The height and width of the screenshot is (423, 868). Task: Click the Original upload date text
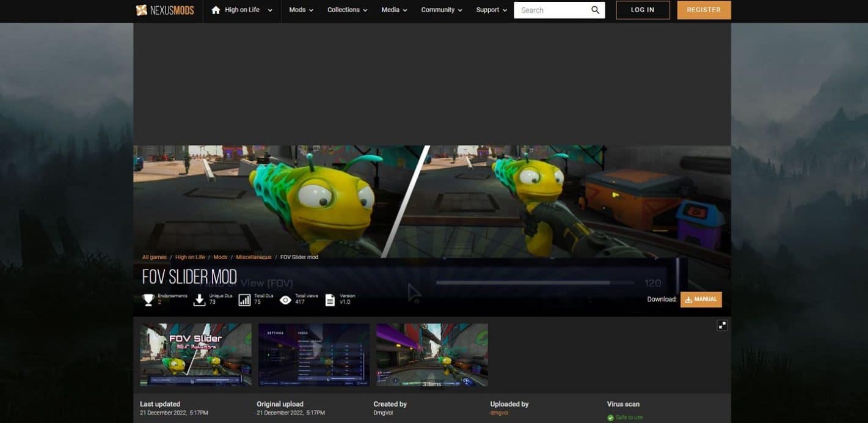click(x=291, y=413)
